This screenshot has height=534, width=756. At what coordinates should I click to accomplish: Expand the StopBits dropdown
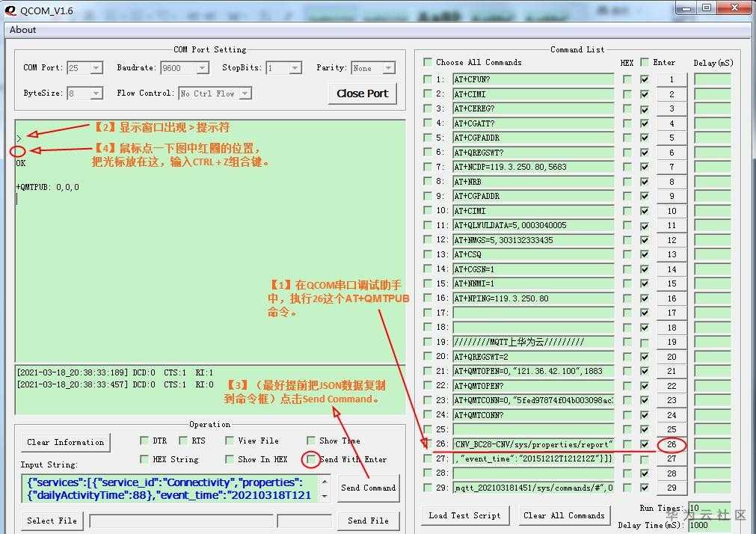295,68
